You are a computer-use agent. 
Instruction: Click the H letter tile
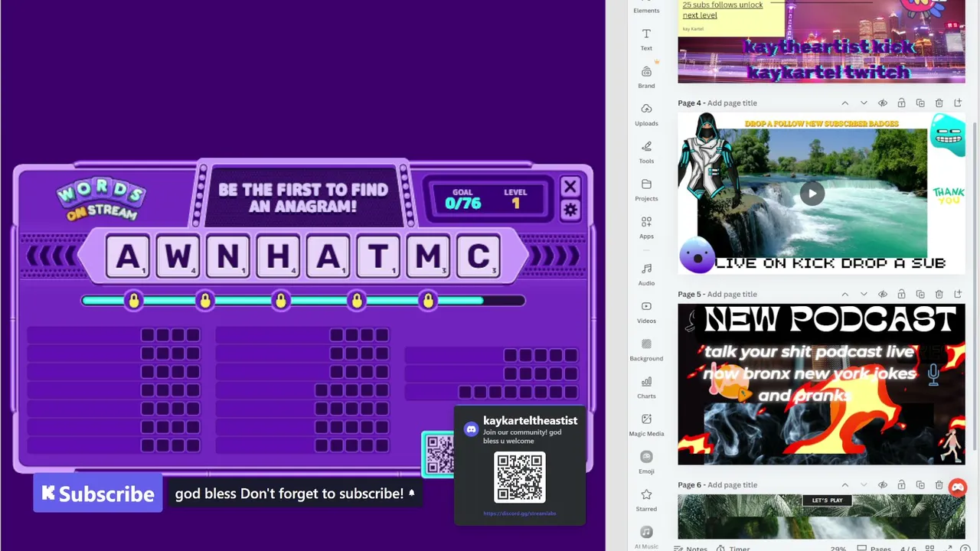click(x=278, y=256)
